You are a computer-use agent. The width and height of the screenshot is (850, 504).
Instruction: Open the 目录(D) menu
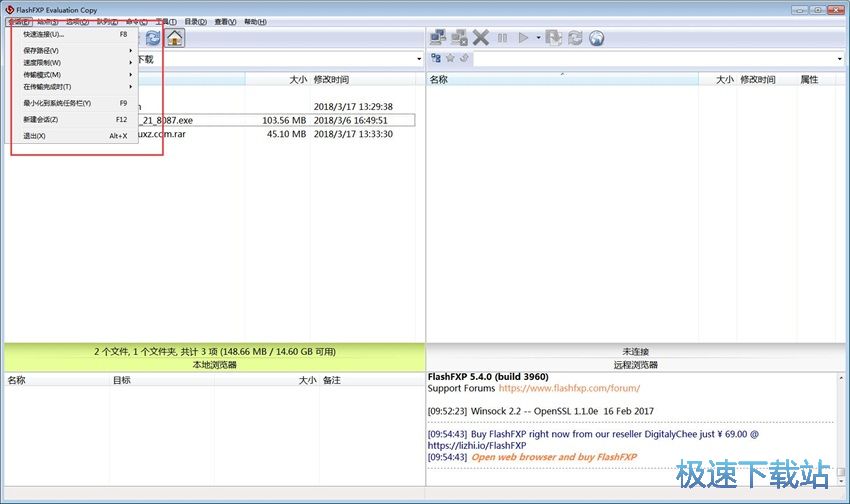tap(196, 22)
